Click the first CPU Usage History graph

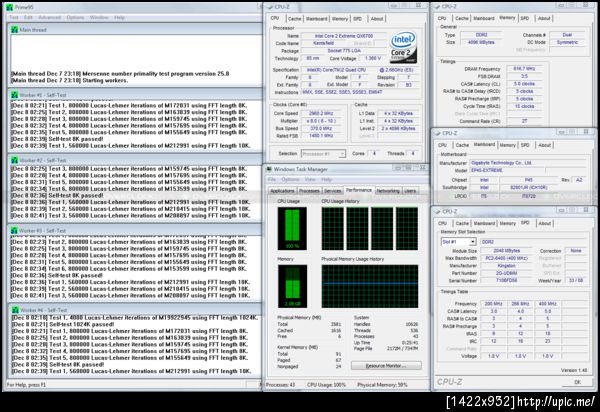coord(333,228)
